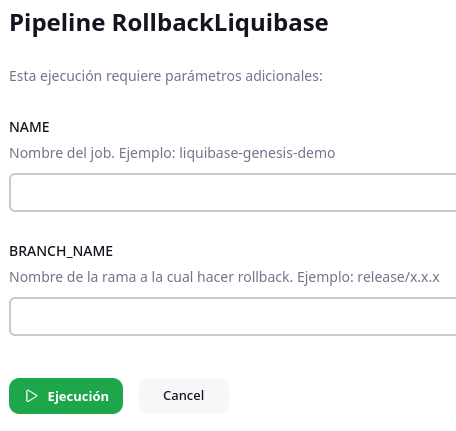Screen dimensions: 456x431
Task: Click the 'liquibase-genesis-demo' example text
Action: click(x=257, y=153)
